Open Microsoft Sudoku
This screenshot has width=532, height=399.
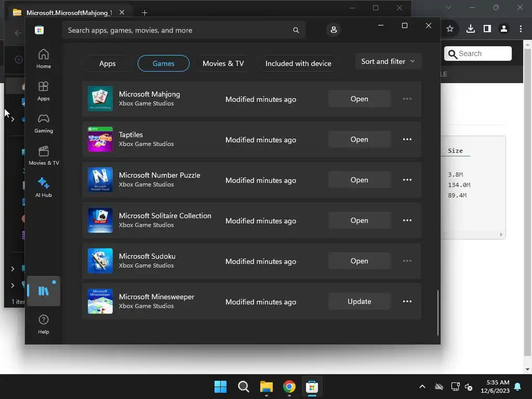[x=360, y=261]
